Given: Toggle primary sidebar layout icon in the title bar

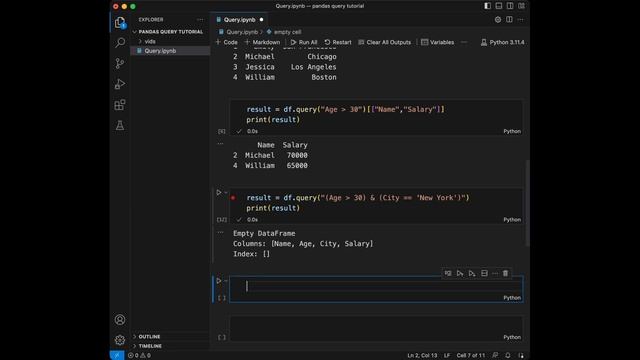Looking at the screenshot, I should click(487, 6).
